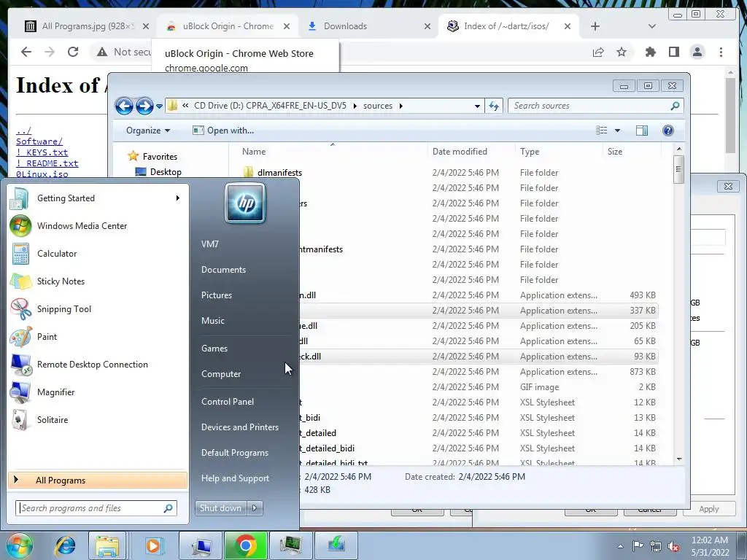The image size is (747, 560).
Task: Open Chrome extensions puzzle icon
Action: [650, 52]
